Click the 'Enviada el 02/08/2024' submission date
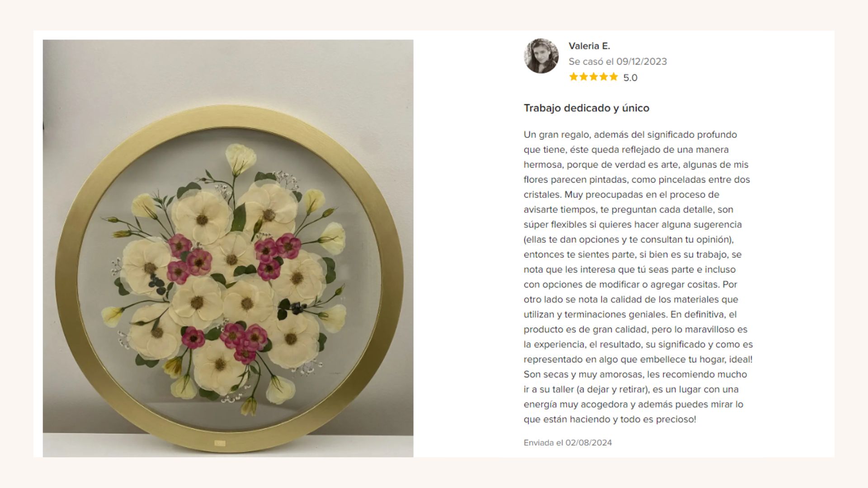 [x=567, y=443]
